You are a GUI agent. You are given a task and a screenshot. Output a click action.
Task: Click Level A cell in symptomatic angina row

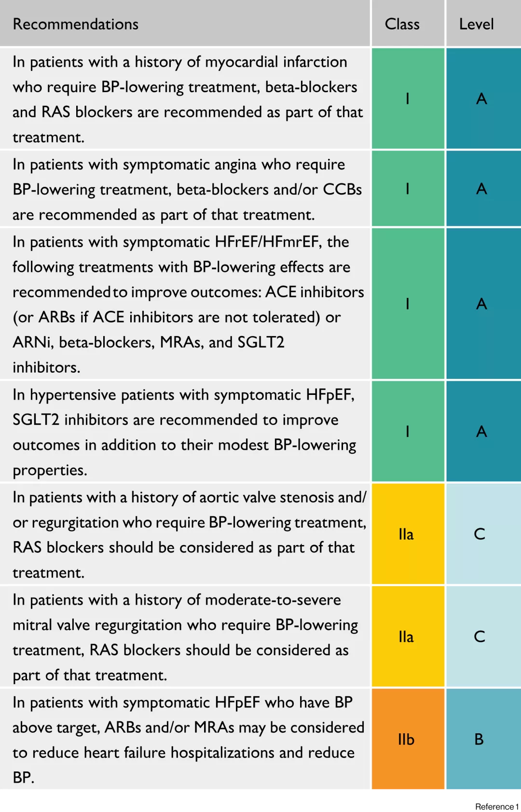(x=481, y=189)
